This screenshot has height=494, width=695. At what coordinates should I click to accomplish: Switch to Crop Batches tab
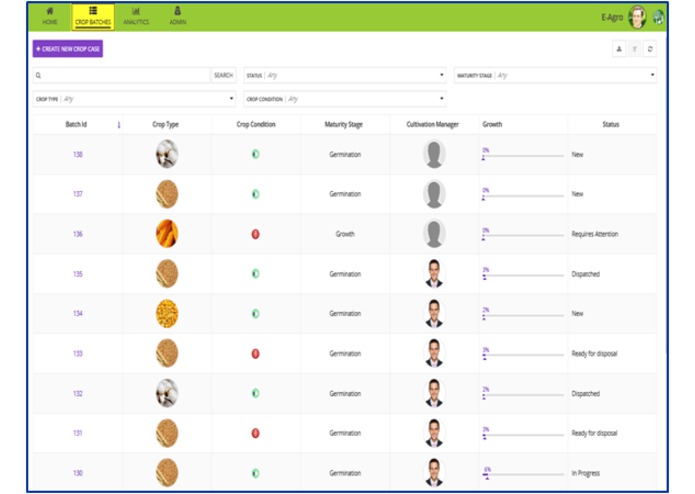(x=93, y=17)
